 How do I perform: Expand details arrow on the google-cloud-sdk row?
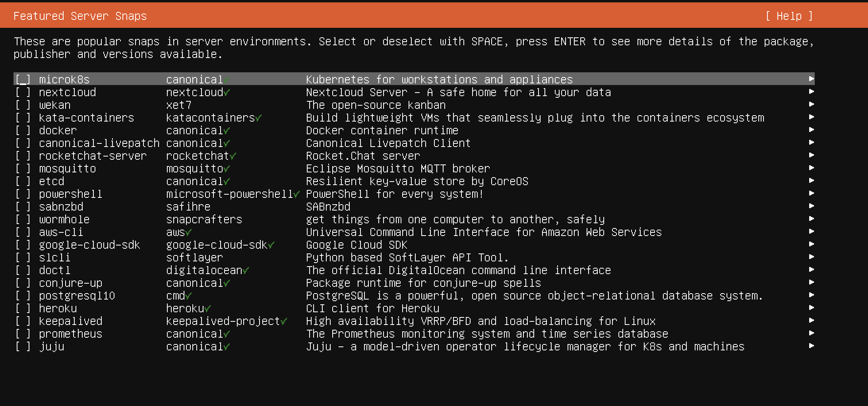coord(811,244)
